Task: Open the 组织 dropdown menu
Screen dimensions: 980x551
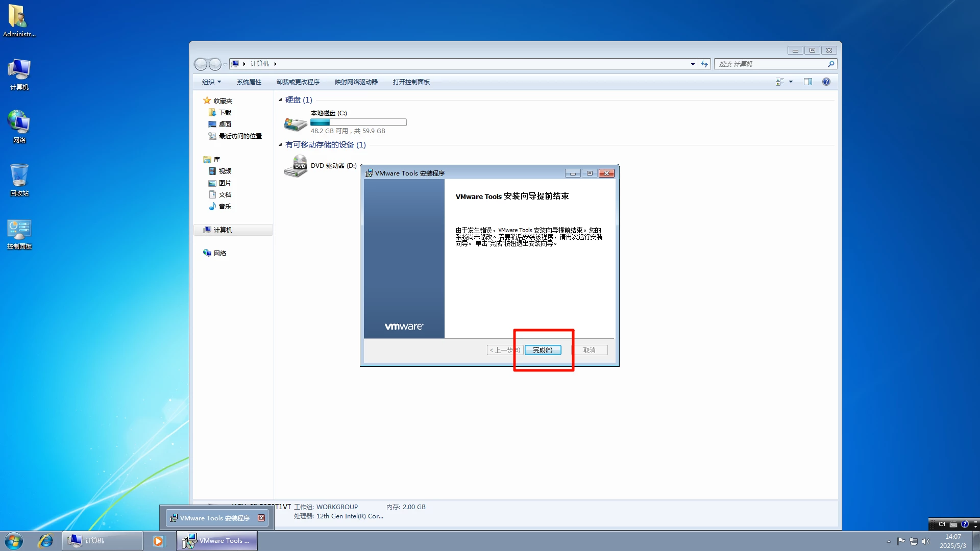Action: 211,82
